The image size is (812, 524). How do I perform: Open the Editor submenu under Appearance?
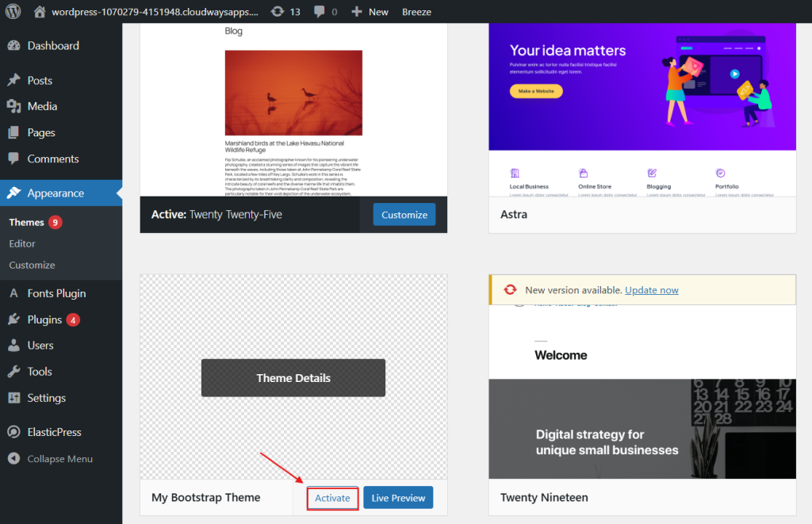coord(22,243)
